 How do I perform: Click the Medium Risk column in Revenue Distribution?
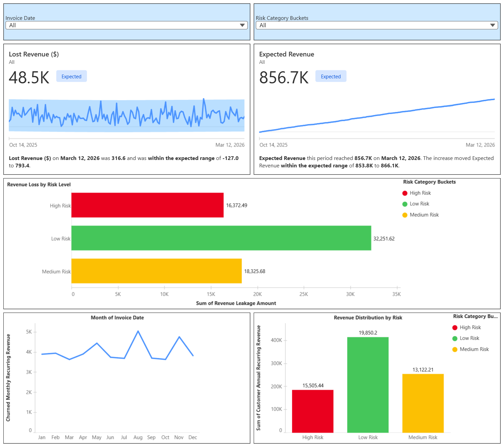tap(423, 403)
